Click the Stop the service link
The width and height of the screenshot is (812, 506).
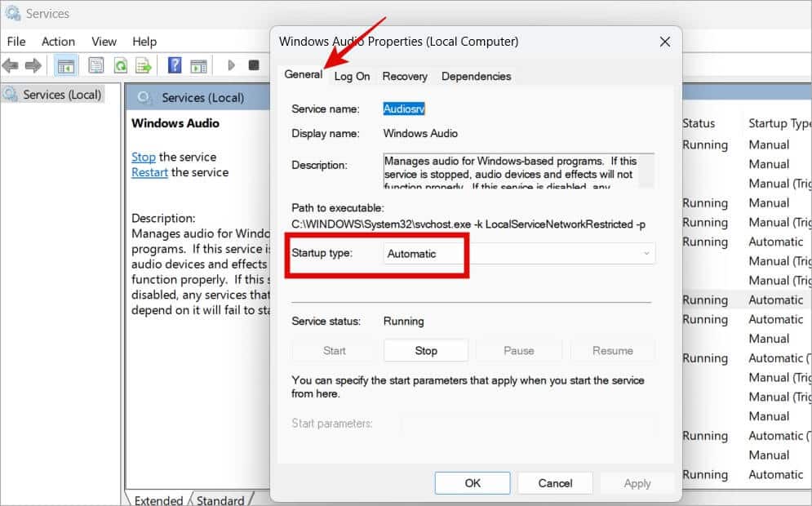[x=144, y=157]
